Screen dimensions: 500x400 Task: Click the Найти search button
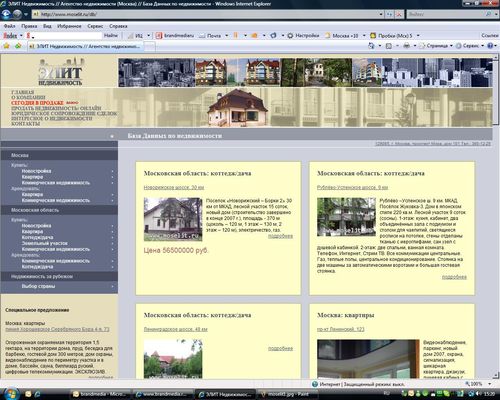click(x=111, y=35)
